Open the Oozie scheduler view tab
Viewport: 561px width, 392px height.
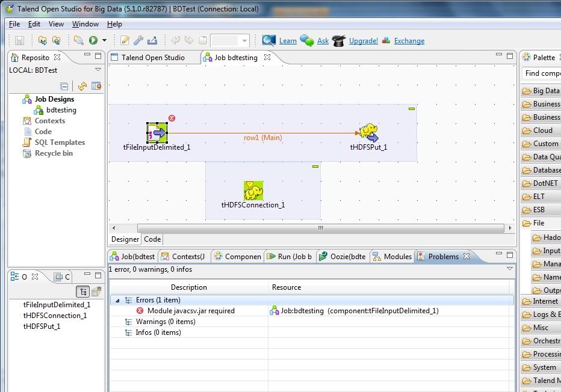[x=342, y=257]
